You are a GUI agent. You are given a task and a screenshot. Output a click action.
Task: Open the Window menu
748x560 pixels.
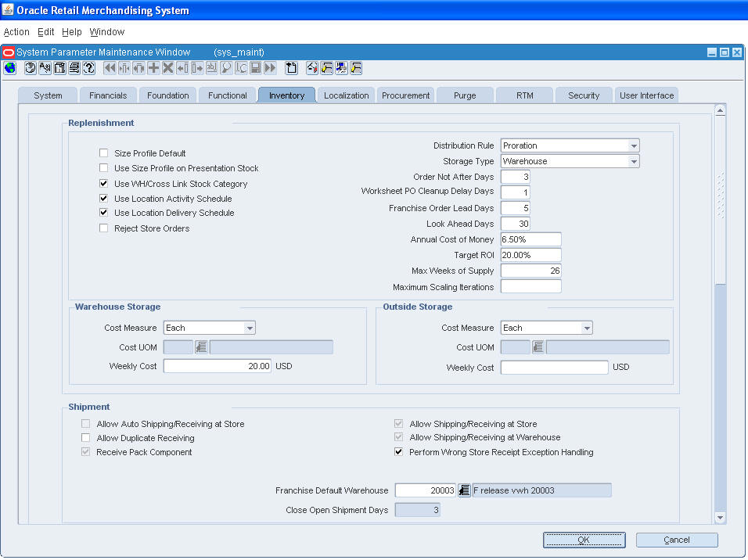click(x=107, y=32)
